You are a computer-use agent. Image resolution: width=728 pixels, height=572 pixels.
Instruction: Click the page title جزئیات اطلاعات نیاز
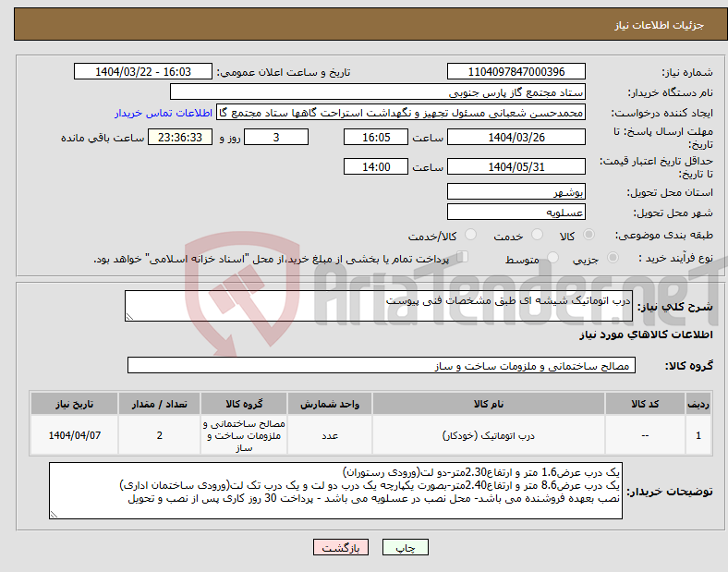[x=660, y=25]
